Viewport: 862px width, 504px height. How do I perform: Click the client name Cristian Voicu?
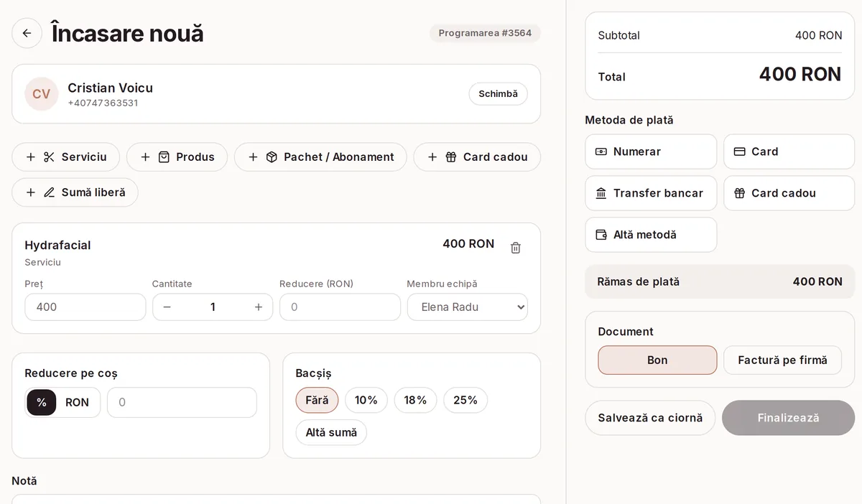111,88
